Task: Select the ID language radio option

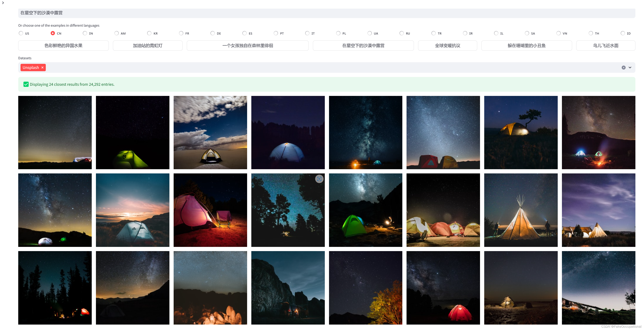Action: (622, 33)
